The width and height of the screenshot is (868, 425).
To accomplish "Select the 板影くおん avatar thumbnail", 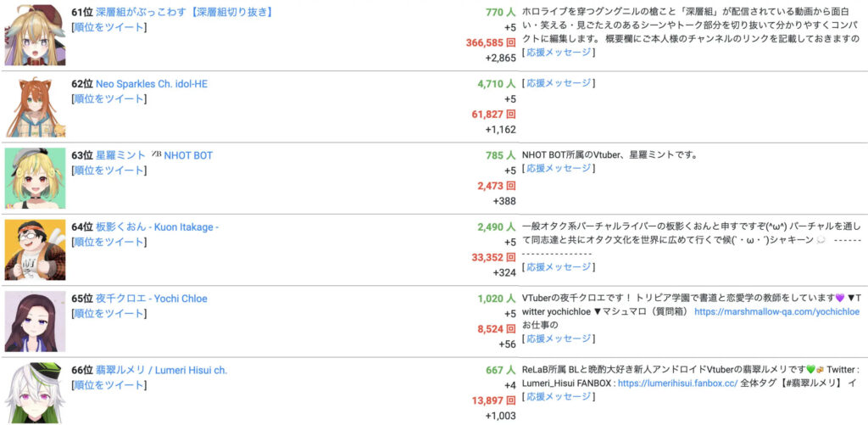I will coord(35,250).
